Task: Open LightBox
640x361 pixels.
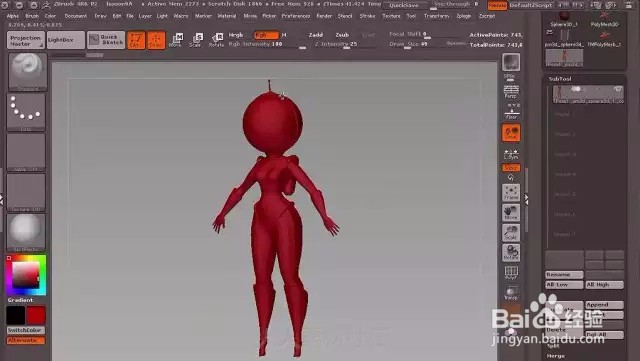Action: (x=66, y=40)
